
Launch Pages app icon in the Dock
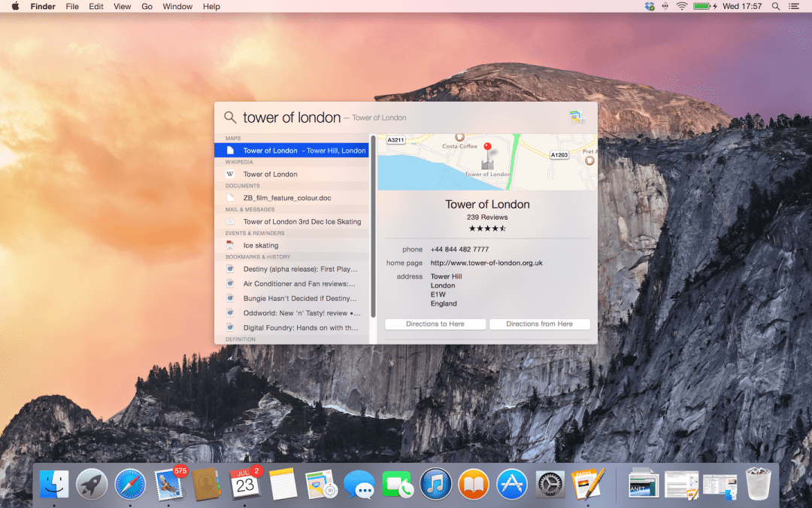(588, 483)
